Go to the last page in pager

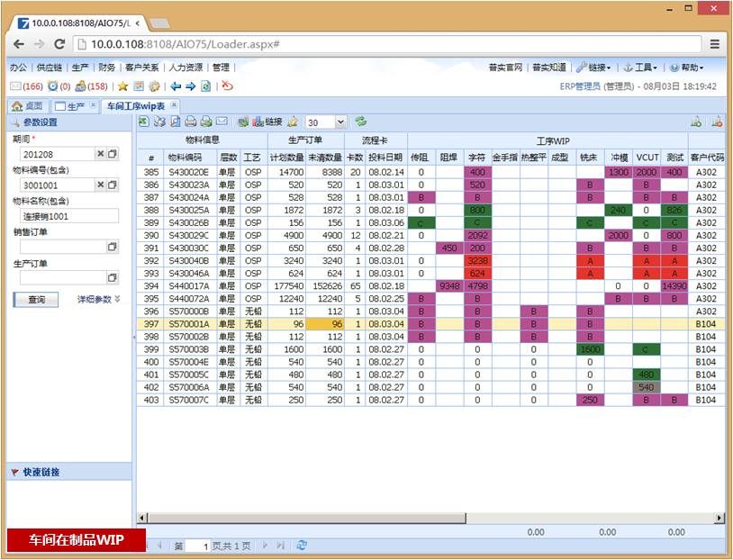[x=280, y=545]
